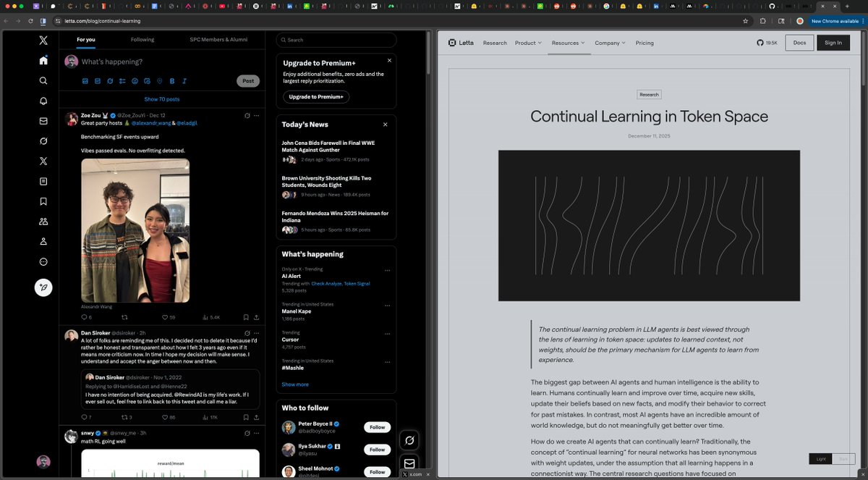Screen dimensions: 868x480
Task: Select the Home icon in the X sidebar
Action: pyautogui.click(x=43, y=60)
